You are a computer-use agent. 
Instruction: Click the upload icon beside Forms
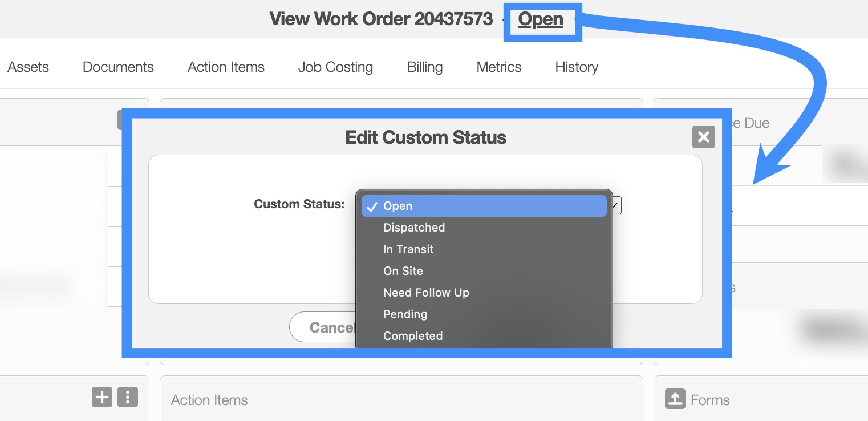[x=675, y=399]
